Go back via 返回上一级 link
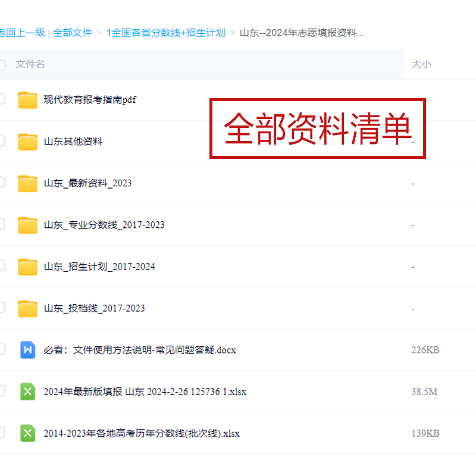Viewport: 476px width, 476px height. (22, 33)
